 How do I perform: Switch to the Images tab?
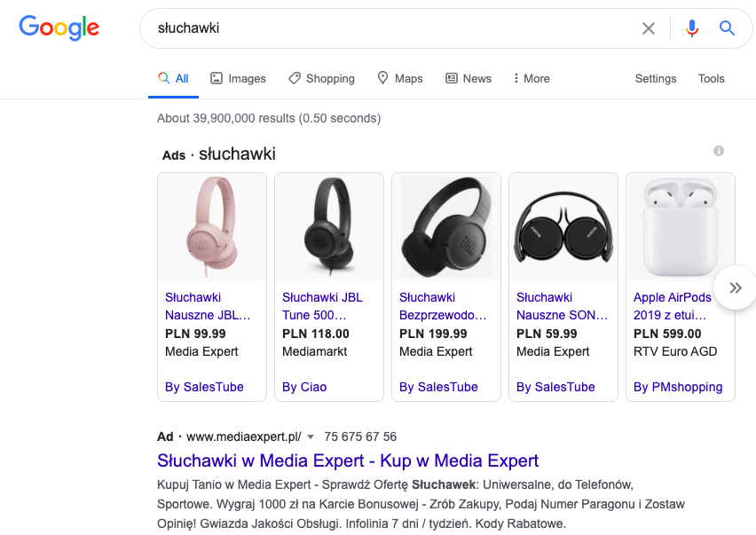point(238,79)
